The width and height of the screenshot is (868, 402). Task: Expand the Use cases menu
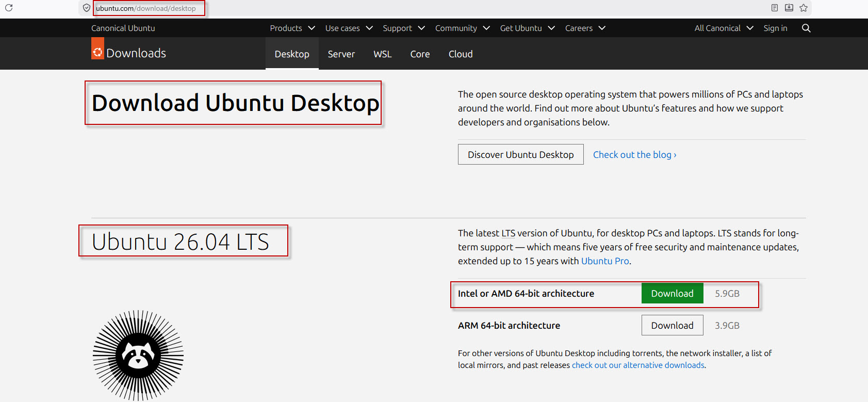349,28
